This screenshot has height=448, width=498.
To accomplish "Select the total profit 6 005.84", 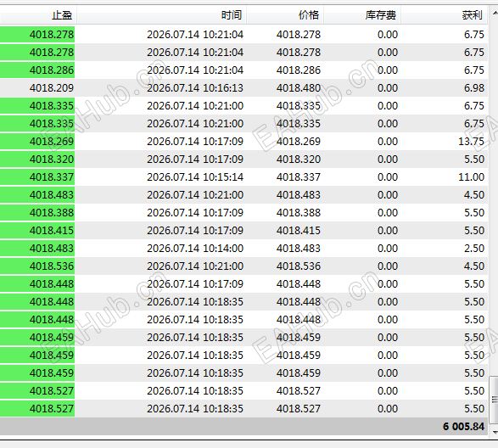I will (463, 427).
